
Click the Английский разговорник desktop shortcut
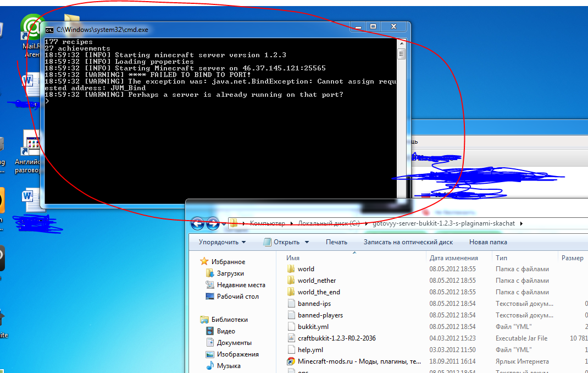pyautogui.click(x=29, y=152)
